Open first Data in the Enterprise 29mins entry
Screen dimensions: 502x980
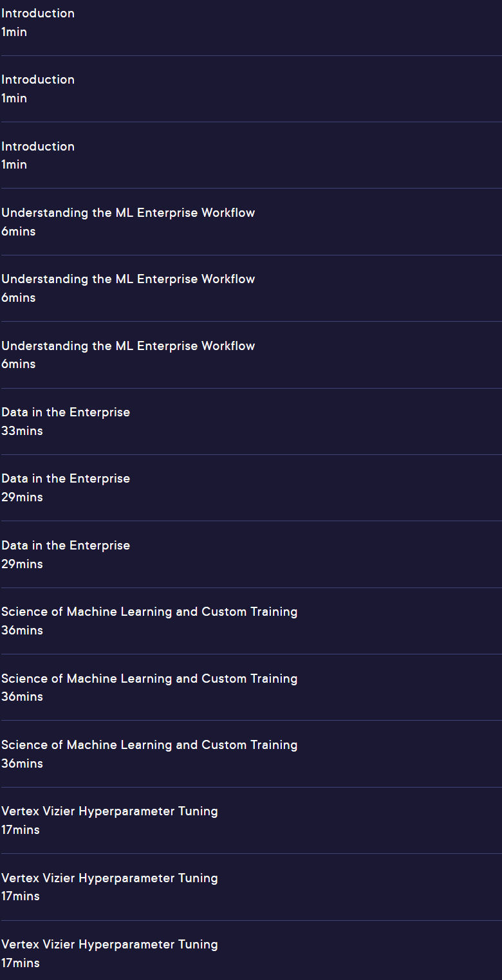[x=66, y=479]
